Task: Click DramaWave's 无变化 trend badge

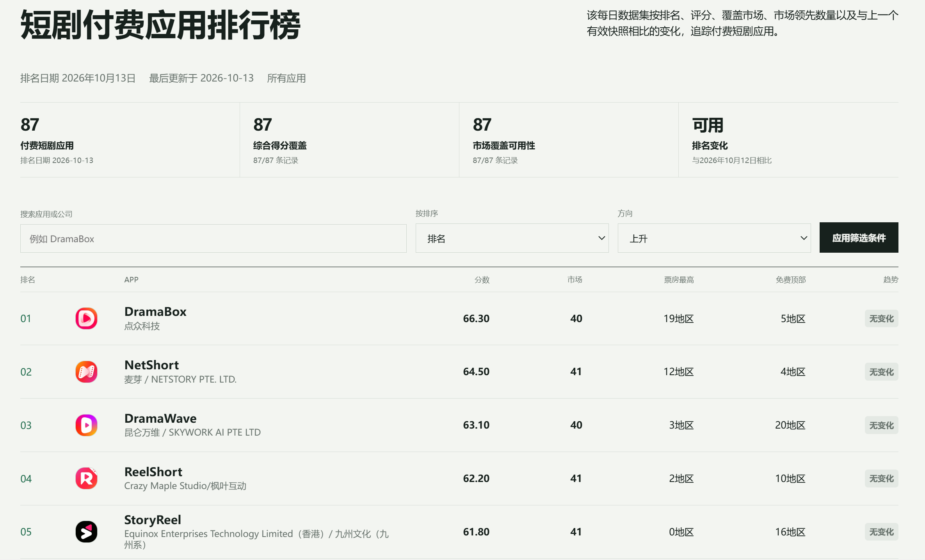Action: click(881, 425)
